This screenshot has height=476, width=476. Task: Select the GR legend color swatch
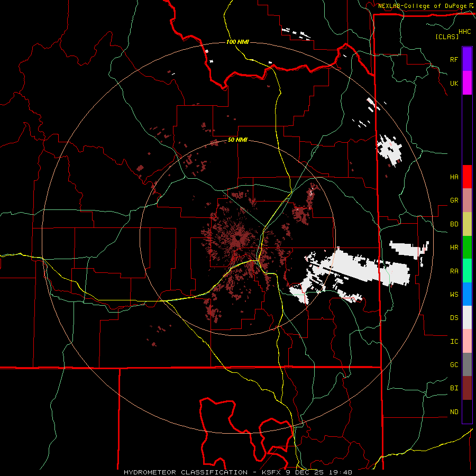tap(467, 200)
